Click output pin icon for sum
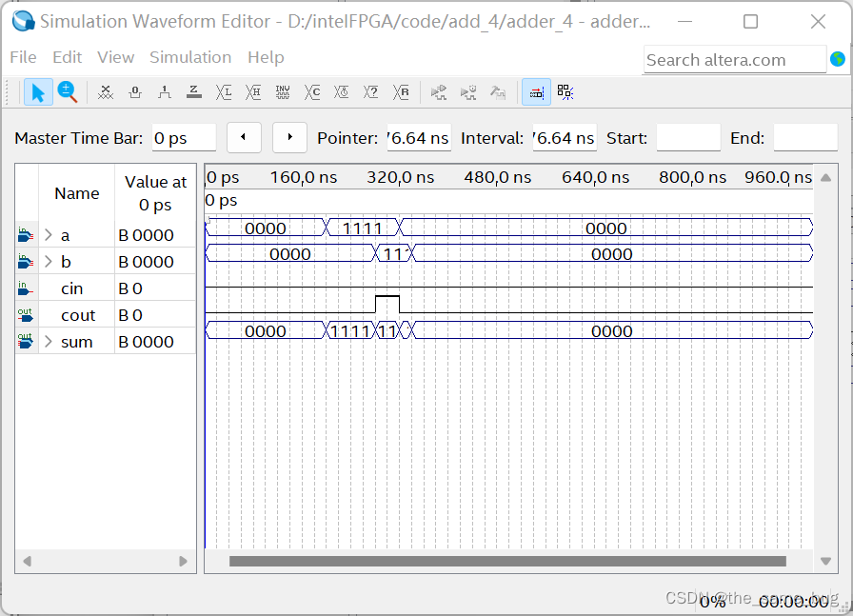The image size is (853, 616). pyautogui.click(x=25, y=341)
